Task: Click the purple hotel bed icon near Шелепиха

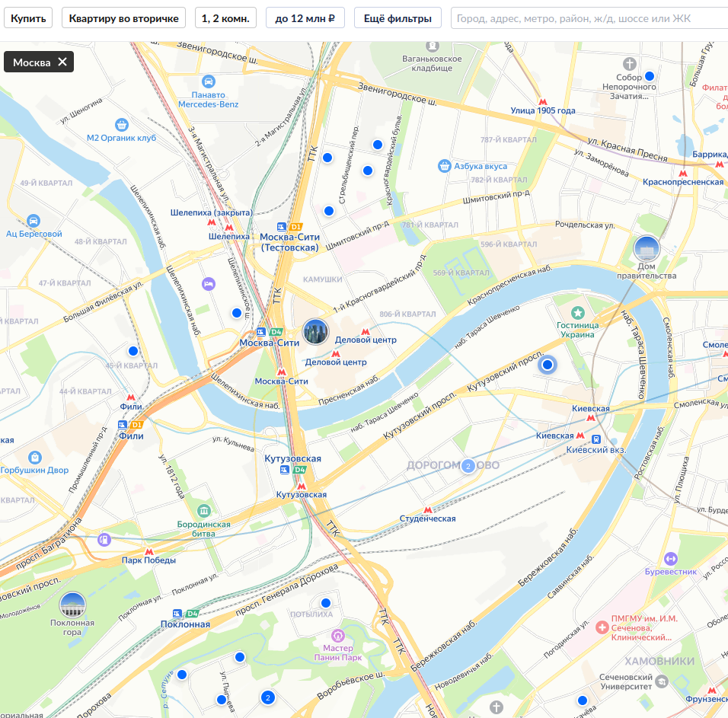Action: [209, 283]
